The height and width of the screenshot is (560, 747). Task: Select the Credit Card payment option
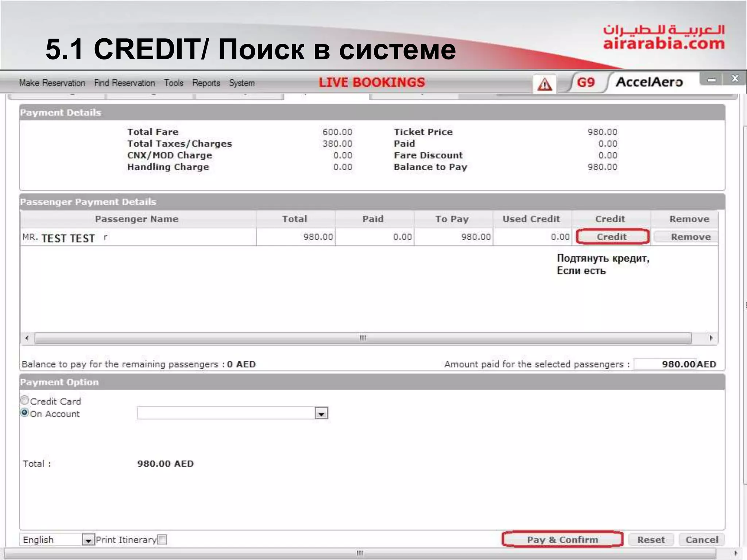[x=24, y=400]
